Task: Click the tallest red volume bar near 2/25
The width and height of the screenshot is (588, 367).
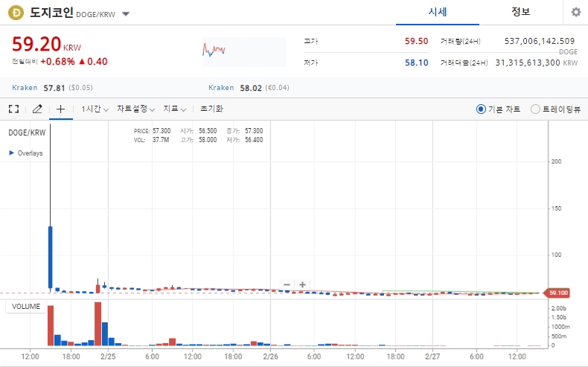Action: [x=98, y=324]
